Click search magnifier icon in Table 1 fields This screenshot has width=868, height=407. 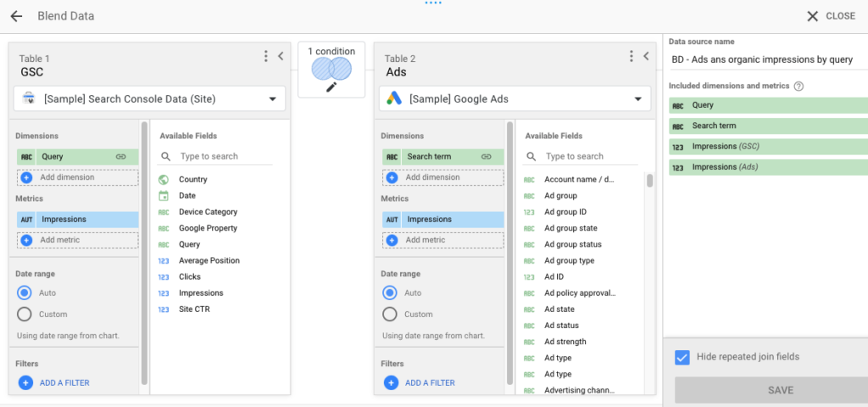coord(165,157)
